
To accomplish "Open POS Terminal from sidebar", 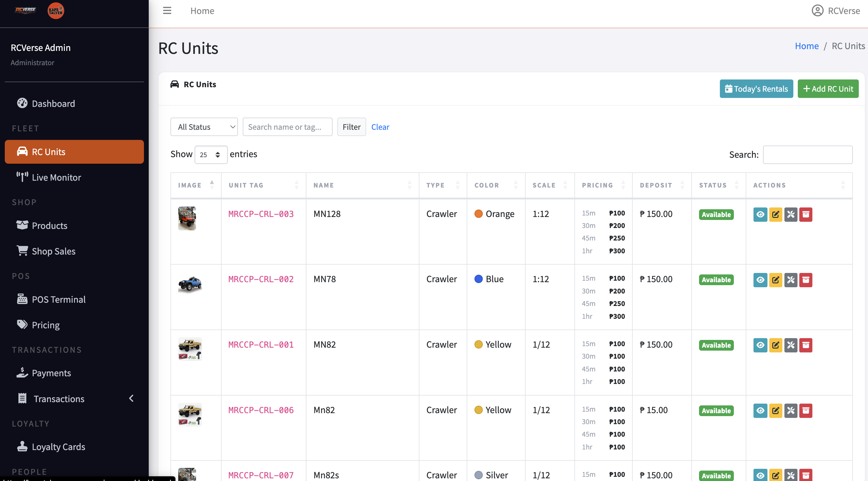I will (74, 299).
